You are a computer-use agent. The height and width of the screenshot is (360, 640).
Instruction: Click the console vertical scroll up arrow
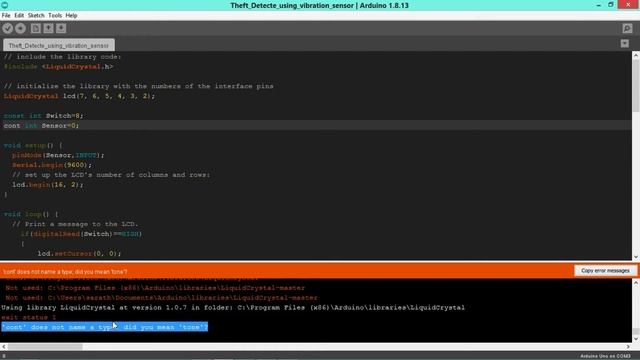click(636, 282)
